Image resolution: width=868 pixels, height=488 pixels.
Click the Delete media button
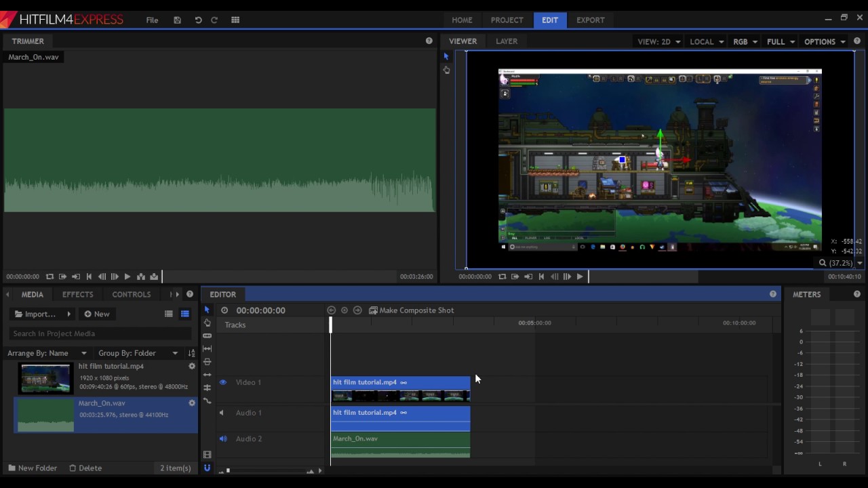(85, 468)
